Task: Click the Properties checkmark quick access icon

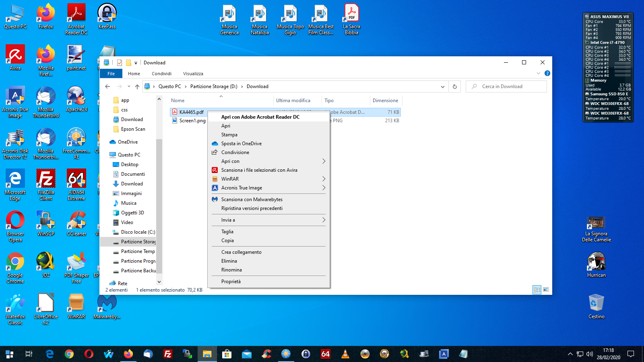Action: (120, 63)
